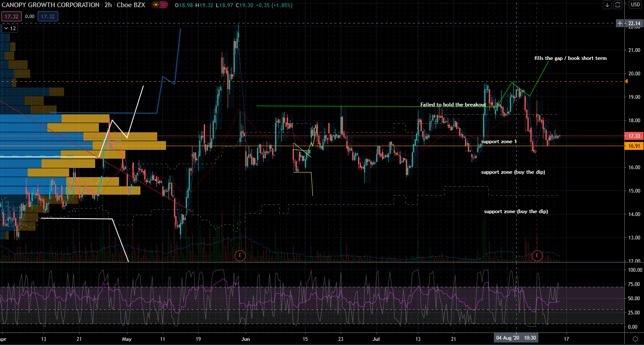Click the Cboe BZX exchange label

pyautogui.click(x=131, y=5)
